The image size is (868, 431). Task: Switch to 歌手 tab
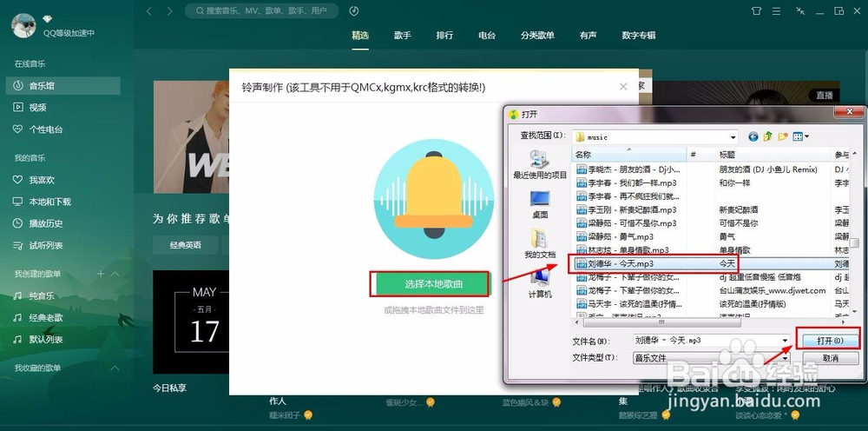pos(403,35)
